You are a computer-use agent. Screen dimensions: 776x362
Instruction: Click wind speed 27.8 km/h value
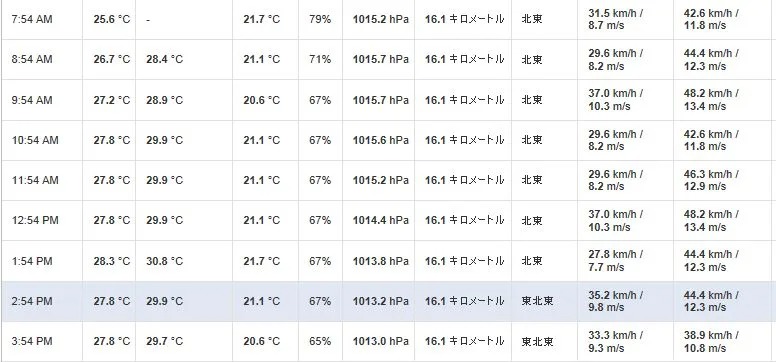pos(616,261)
